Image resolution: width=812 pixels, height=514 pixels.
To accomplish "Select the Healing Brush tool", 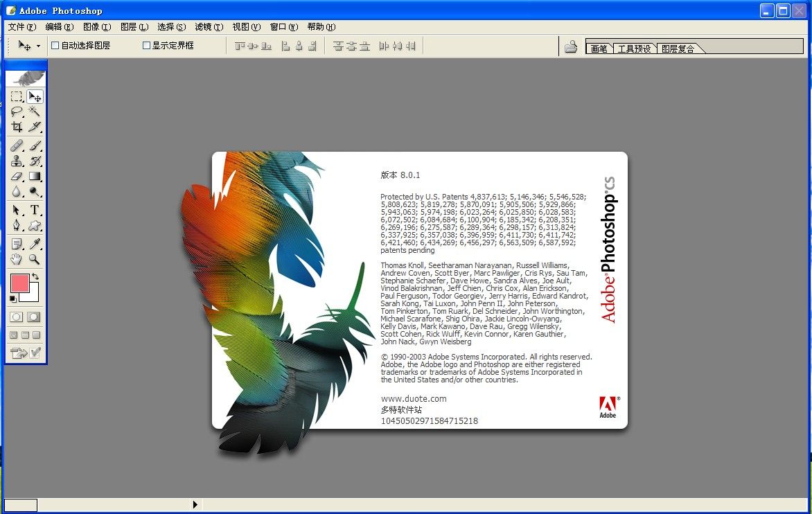I will (x=17, y=146).
